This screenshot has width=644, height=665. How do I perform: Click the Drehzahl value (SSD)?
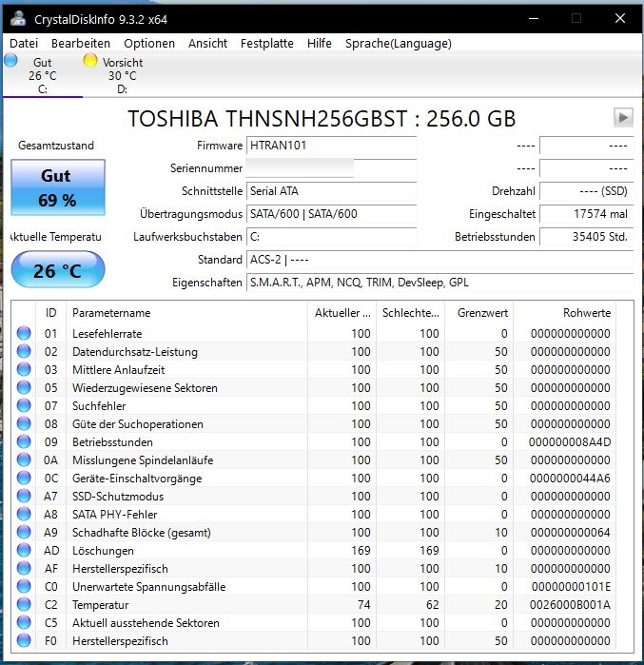click(x=587, y=191)
